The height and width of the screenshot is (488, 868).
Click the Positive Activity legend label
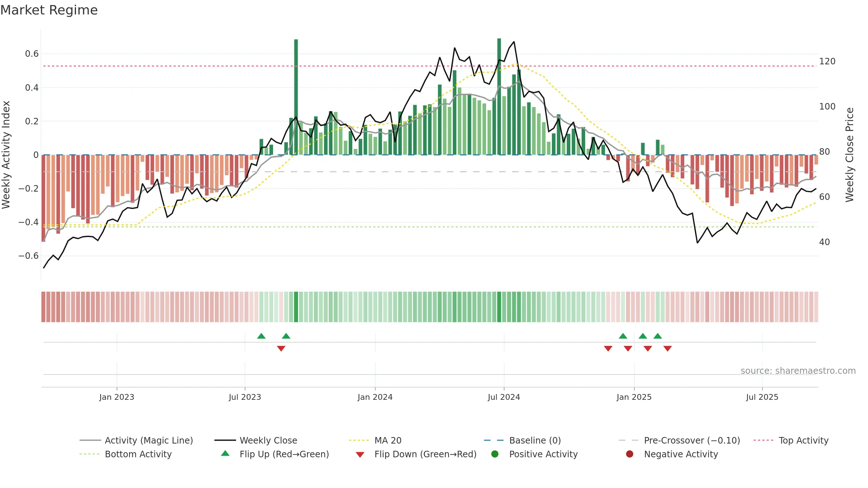[543, 454]
